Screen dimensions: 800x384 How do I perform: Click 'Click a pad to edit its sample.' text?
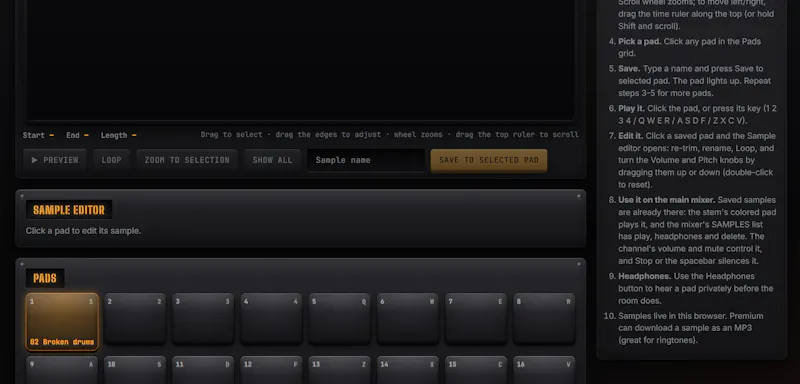click(84, 231)
